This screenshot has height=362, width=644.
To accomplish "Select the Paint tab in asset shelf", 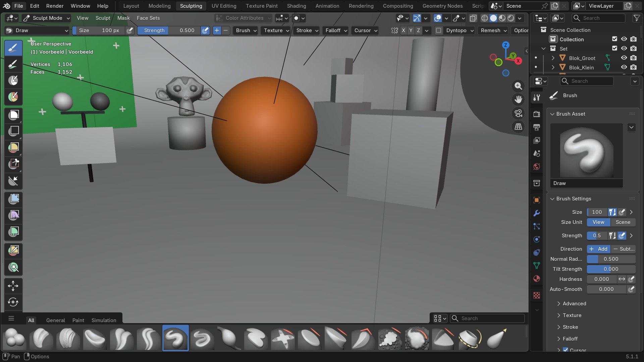I will 78,320.
